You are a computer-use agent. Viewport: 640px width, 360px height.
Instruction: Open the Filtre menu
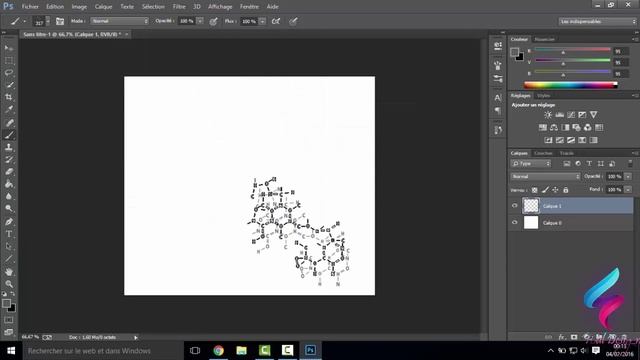point(179,7)
